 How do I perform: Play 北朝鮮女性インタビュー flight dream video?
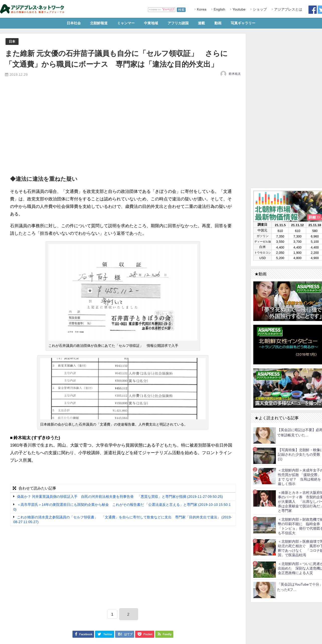[288, 301]
